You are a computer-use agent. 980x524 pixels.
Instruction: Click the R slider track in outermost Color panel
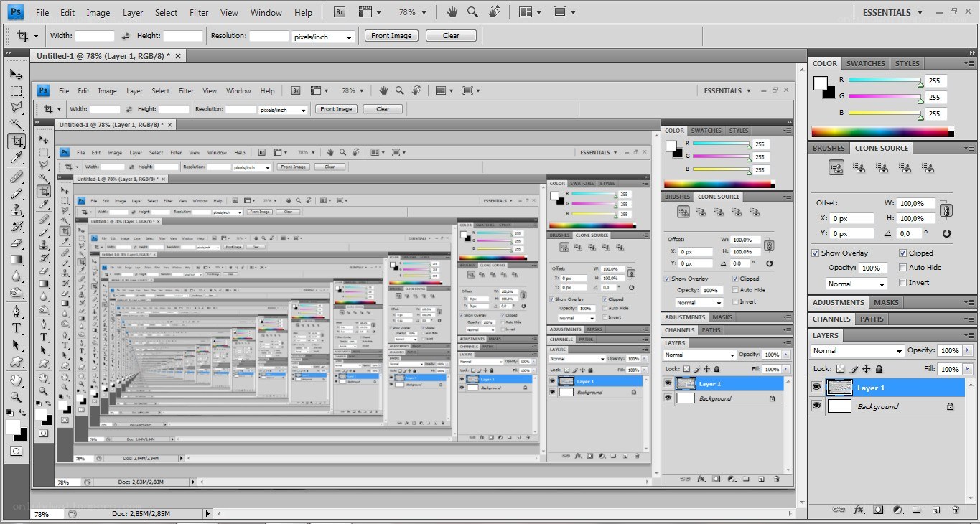(885, 80)
